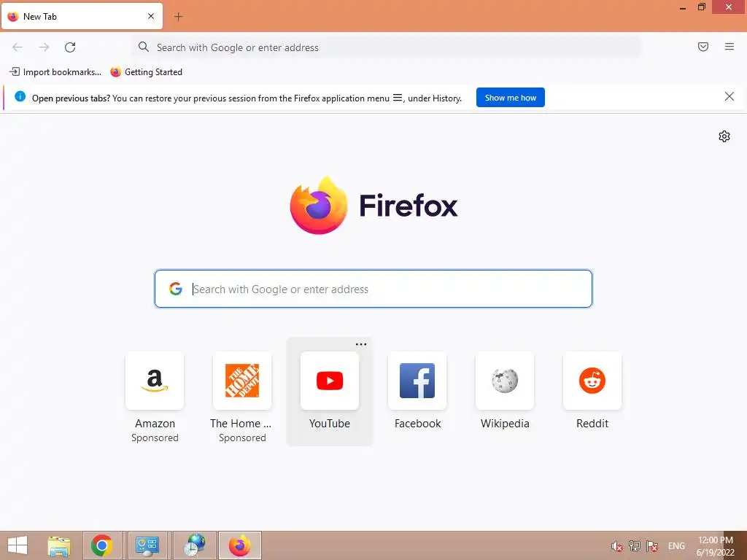Screen dimensions: 747x560
Task: Click network status tray icon
Action: click(x=634, y=546)
